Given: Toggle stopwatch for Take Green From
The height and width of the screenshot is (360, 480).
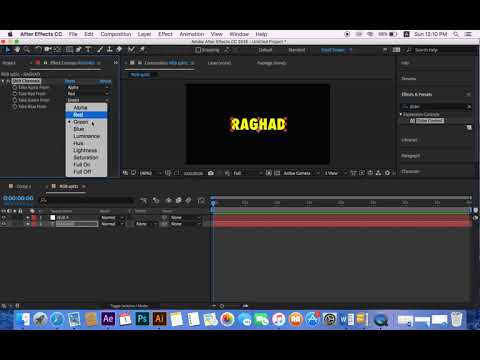Looking at the screenshot, I should click(15, 100).
